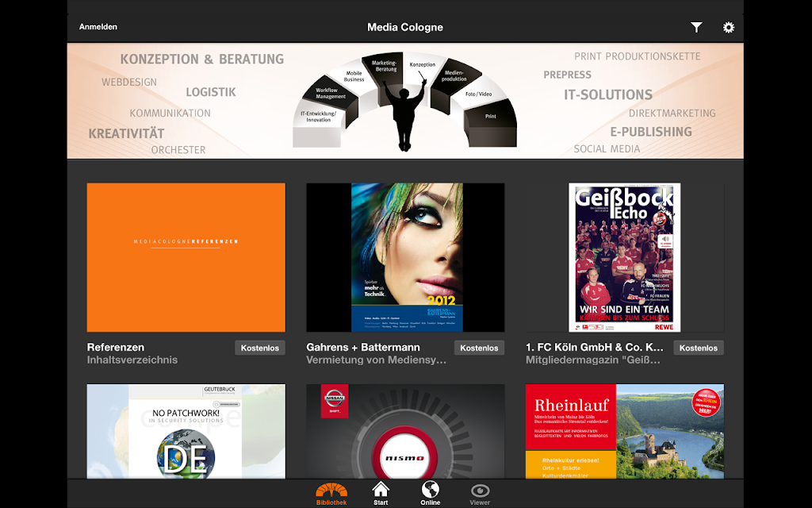This screenshot has width=812, height=508.
Task: Open the Rheinlauf brochure cover
Action: (x=625, y=431)
